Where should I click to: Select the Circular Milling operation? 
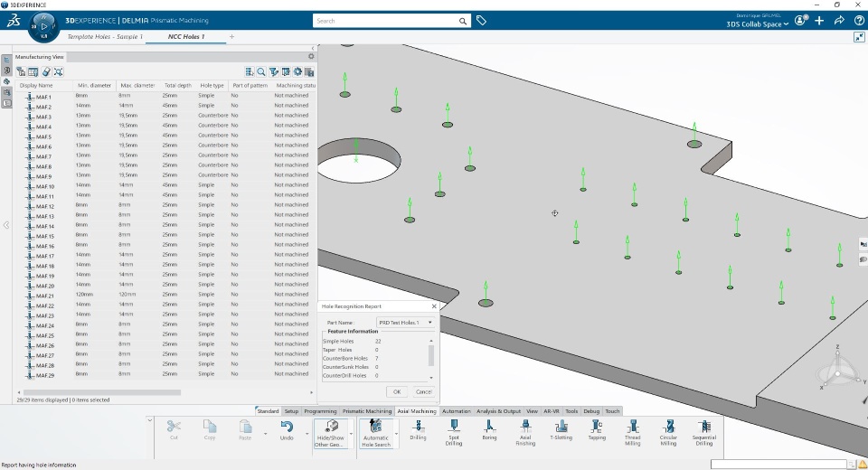668,432
